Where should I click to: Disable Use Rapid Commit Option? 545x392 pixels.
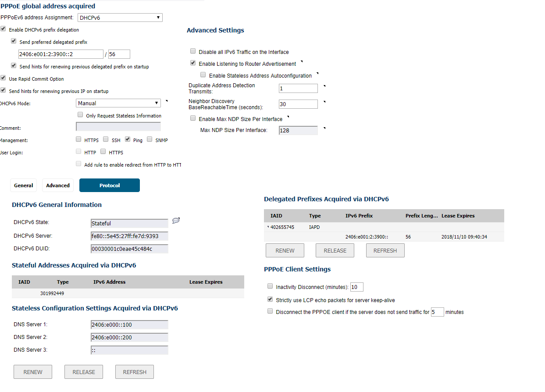pyautogui.click(x=3, y=78)
